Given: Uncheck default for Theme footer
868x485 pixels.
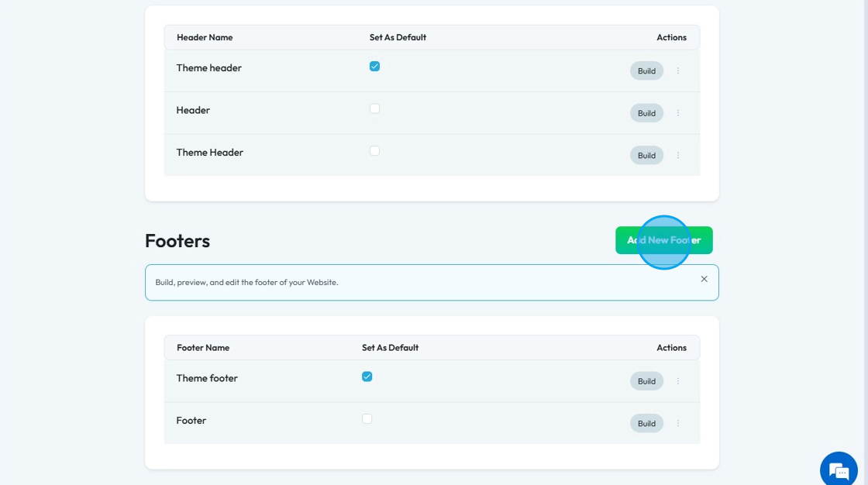Looking at the screenshot, I should coord(367,377).
